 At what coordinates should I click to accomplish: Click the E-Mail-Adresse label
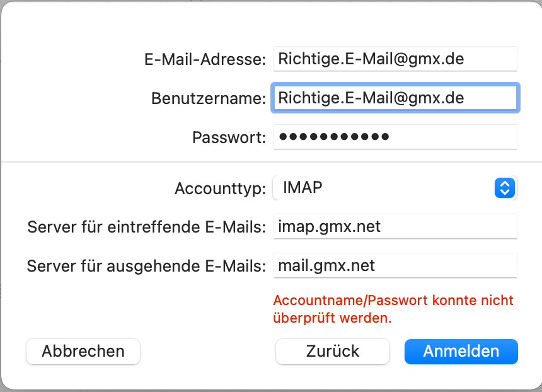[205, 60]
